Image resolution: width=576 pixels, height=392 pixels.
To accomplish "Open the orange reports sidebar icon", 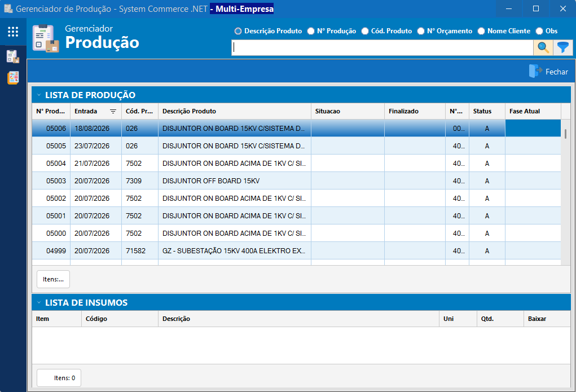I will click(13, 78).
